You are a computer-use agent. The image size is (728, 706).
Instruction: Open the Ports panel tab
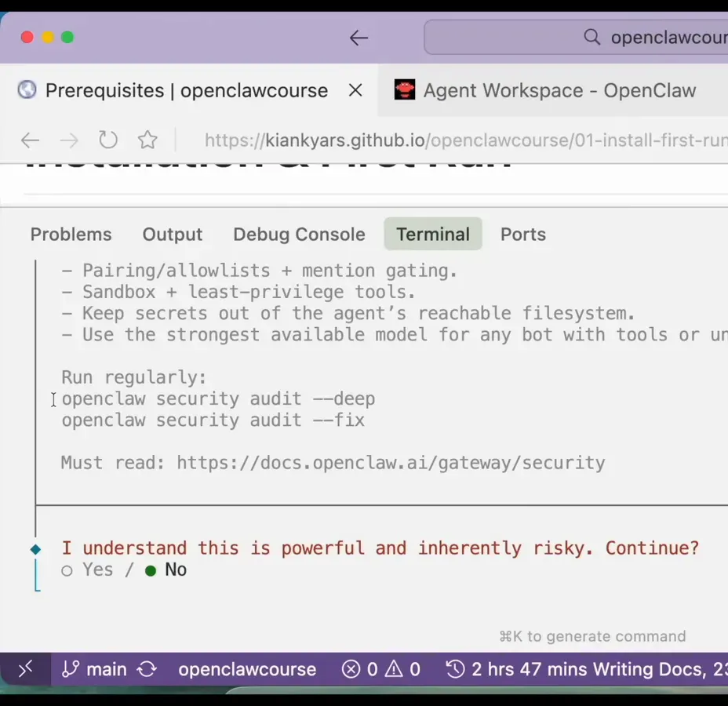tap(522, 235)
